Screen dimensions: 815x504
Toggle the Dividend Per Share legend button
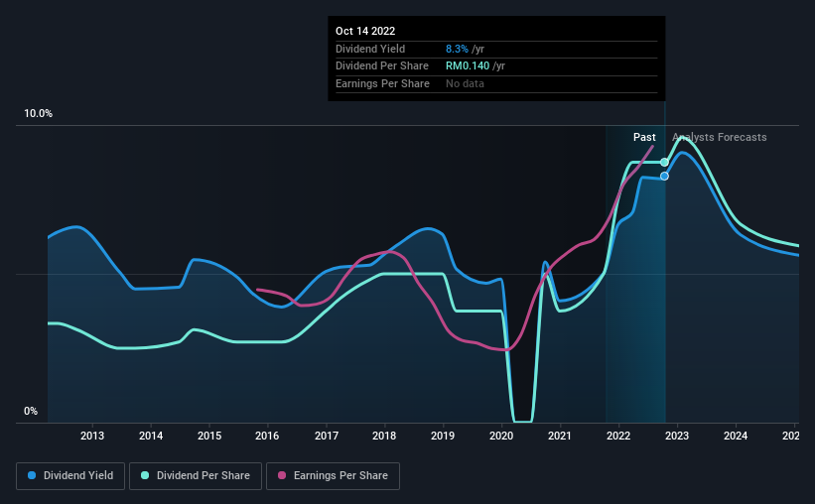tap(196, 476)
